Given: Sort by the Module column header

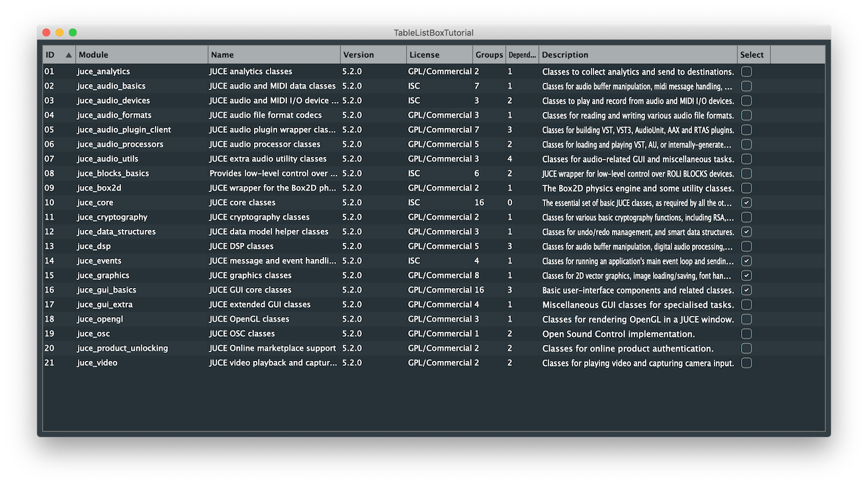Looking at the screenshot, I should (142, 55).
